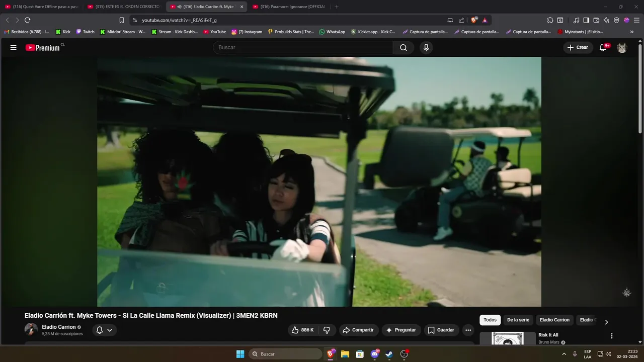Image resolution: width=644 pixels, height=362 pixels.
Task: Like the video with 886 K likes
Action: pos(302,330)
